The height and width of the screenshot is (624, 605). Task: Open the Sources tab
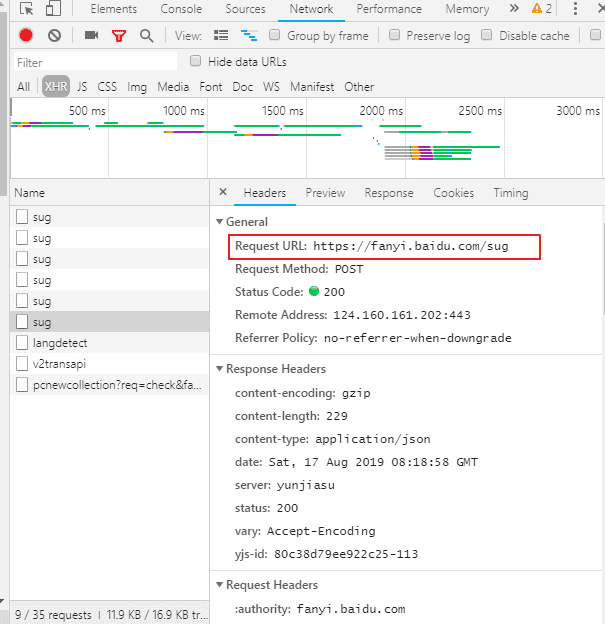pyautogui.click(x=245, y=9)
